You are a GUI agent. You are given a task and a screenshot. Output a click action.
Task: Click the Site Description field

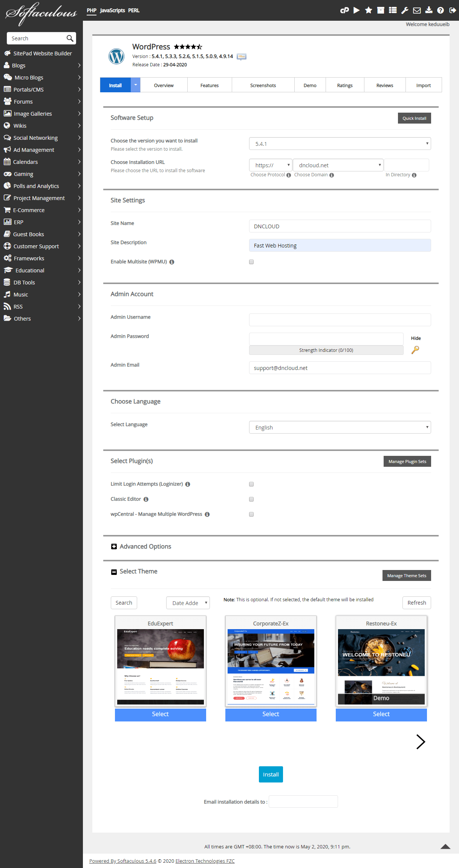pos(340,245)
